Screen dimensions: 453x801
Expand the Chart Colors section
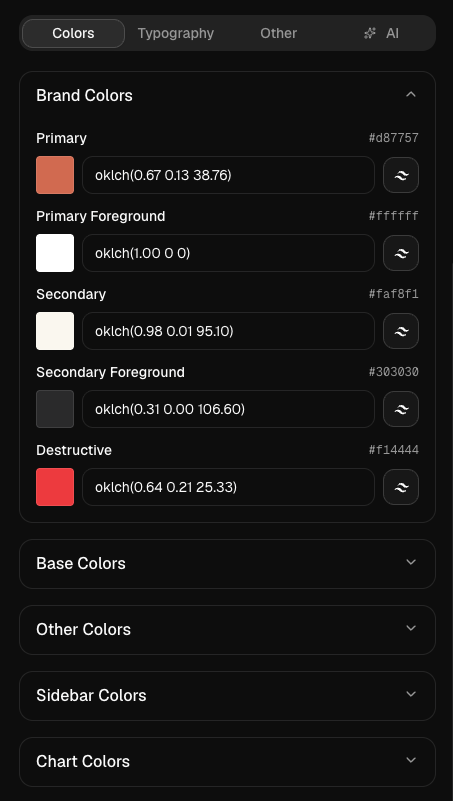coord(227,761)
